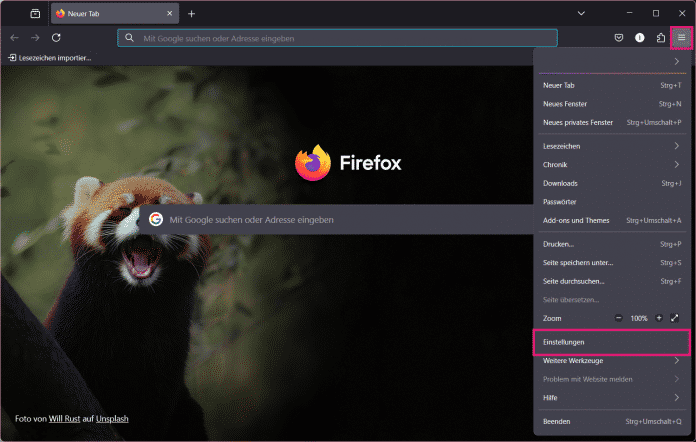
Task: Open a new tab with plus button
Action: [x=191, y=13]
